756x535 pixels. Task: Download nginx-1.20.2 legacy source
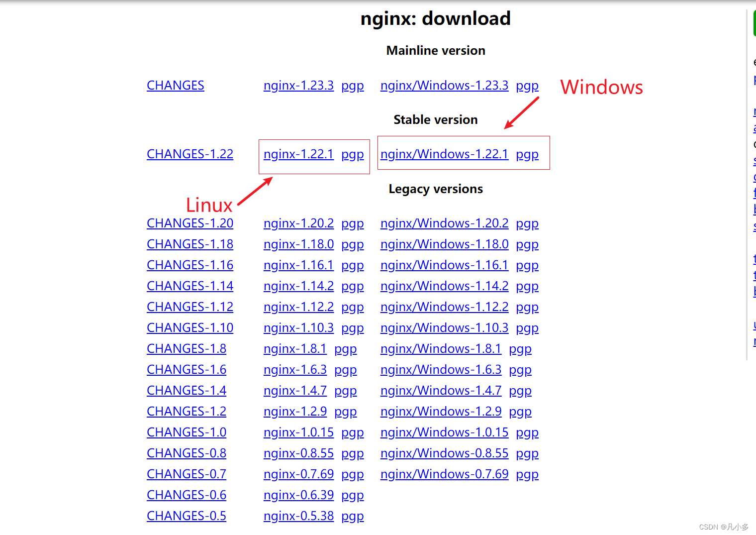298,223
